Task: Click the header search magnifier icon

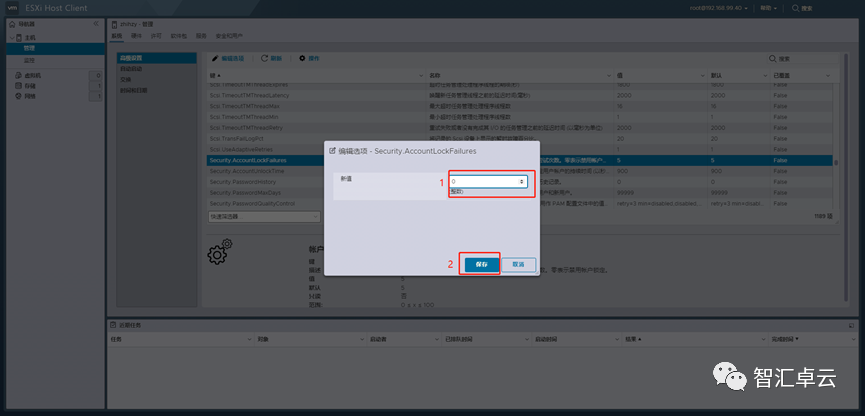Action: (x=795, y=8)
